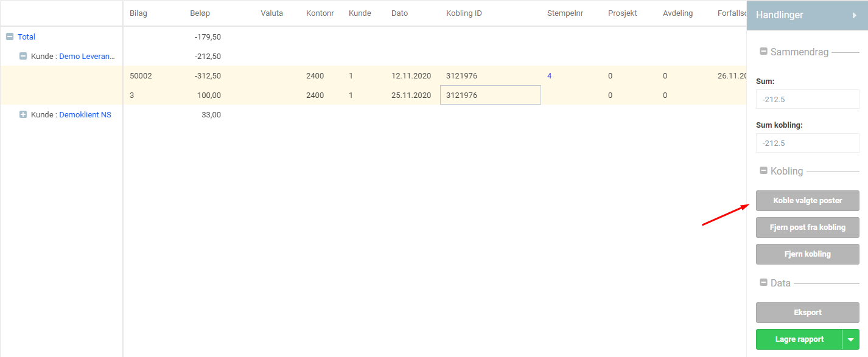Click Koble valgte poster button
Screen dimensions: 868x357
807,201
